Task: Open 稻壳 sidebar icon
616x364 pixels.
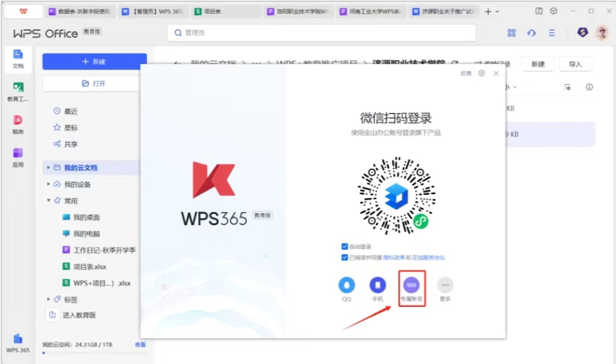Action: 18,125
